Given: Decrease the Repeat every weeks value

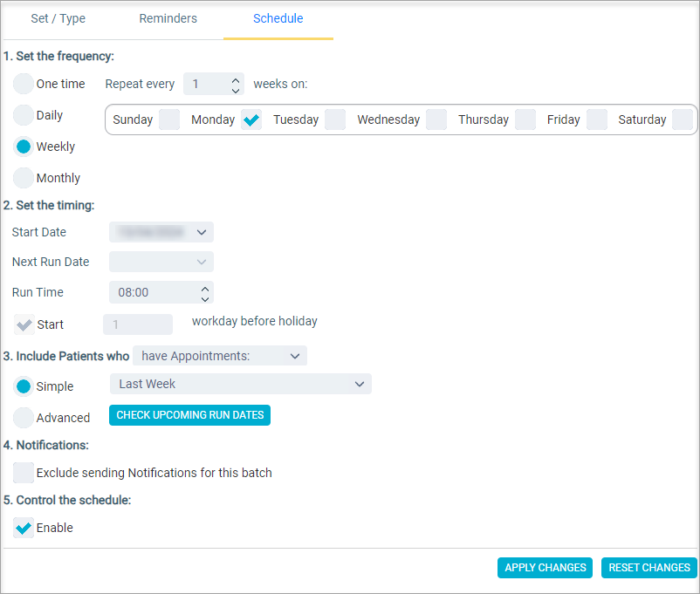Looking at the screenshot, I should click(x=236, y=90).
